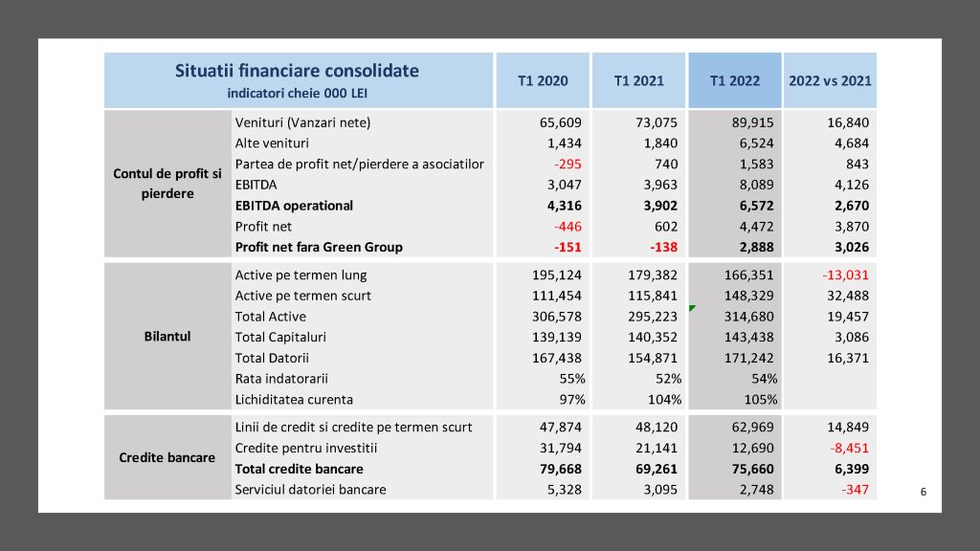The height and width of the screenshot is (551, 980).
Task: Select the Profit net fara Green Group label
Action: (319, 247)
